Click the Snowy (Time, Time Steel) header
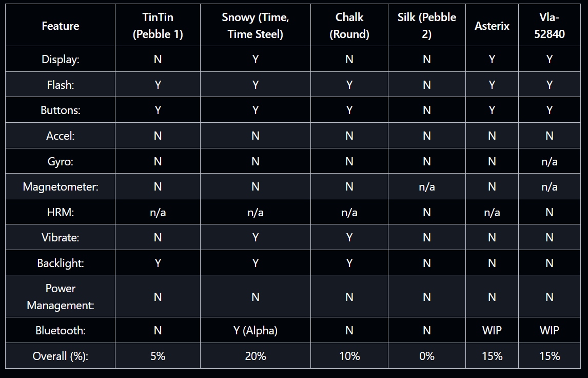This screenshot has width=588, height=378. (x=255, y=26)
